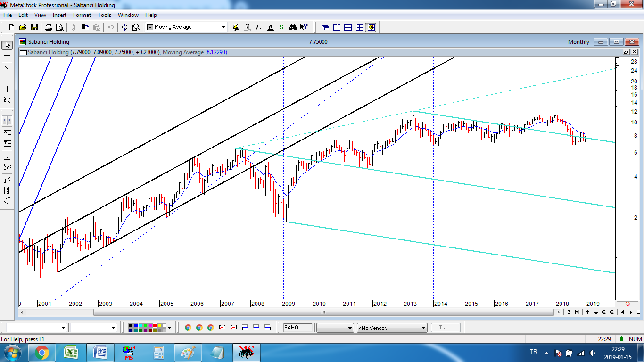Click the scrollbar left arrow below chart

[22, 312]
